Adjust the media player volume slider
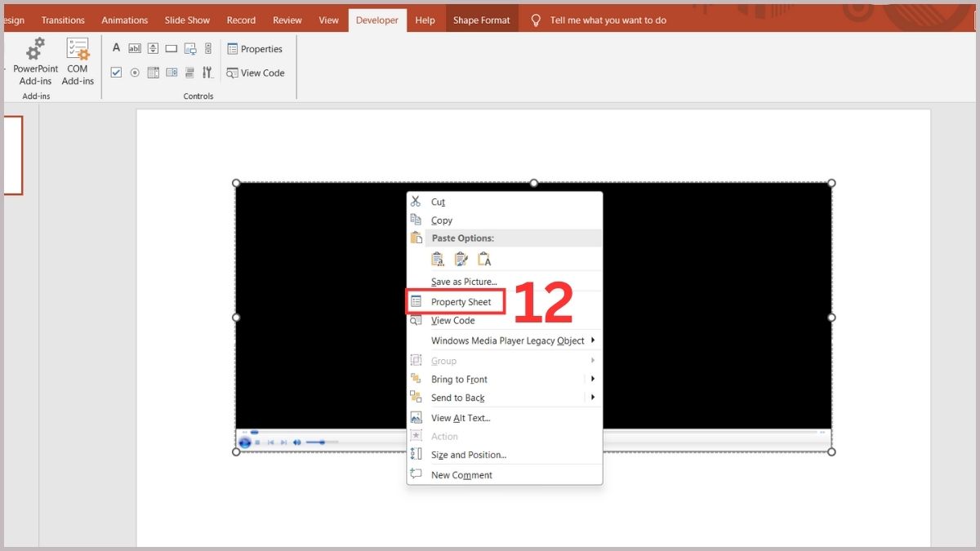 pyautogui.click(x=323, y=442)
